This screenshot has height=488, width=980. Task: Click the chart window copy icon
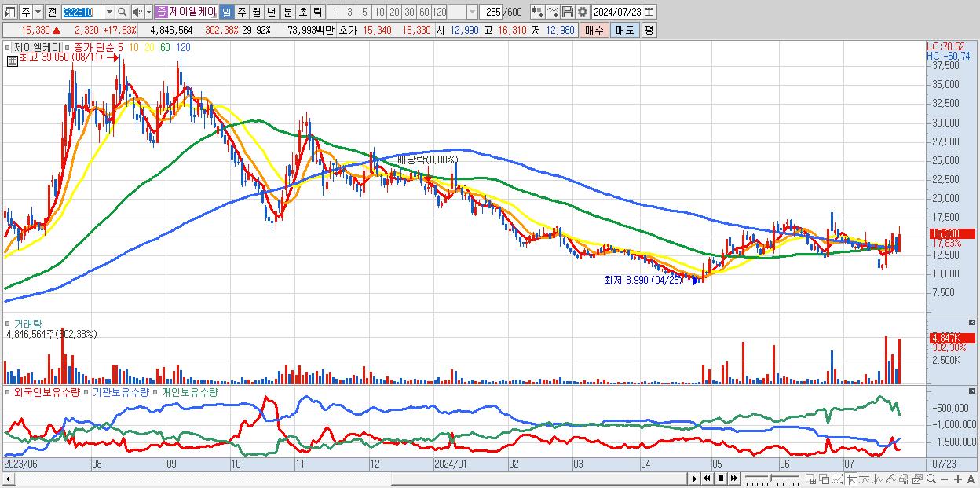point(917,479)
